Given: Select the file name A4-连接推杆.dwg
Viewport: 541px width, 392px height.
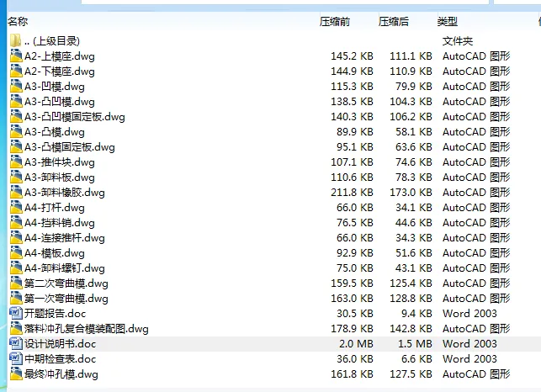Looking at the screenshot, I should 65,238.
